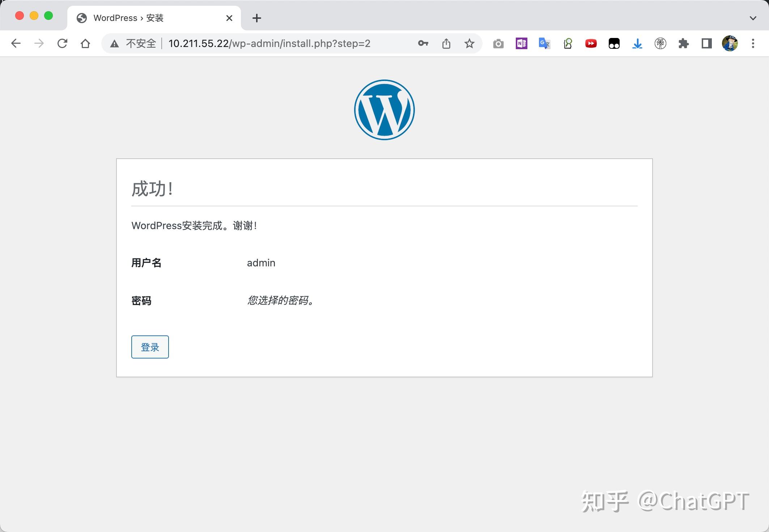Click the 不安全 security indicator
Image resolution: width=769 pixels, height=532 pixels.
coord(134,43)
